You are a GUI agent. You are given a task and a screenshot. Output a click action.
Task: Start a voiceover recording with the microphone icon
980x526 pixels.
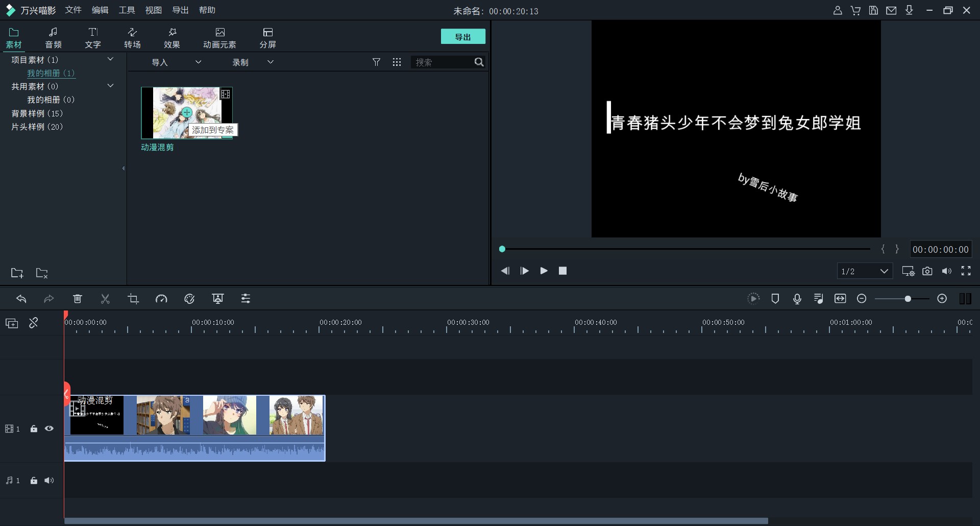[797, 299]
